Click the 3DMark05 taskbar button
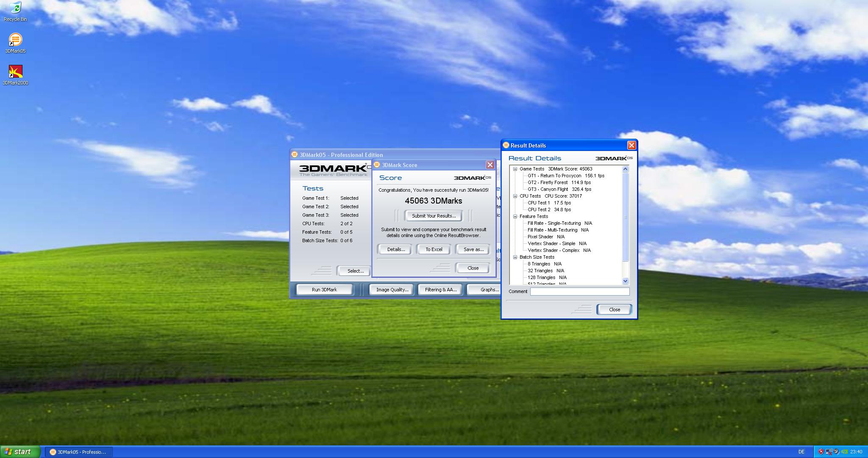Image resolution: width=868 pixels, height=458 pixels. [x=78, y=452]
